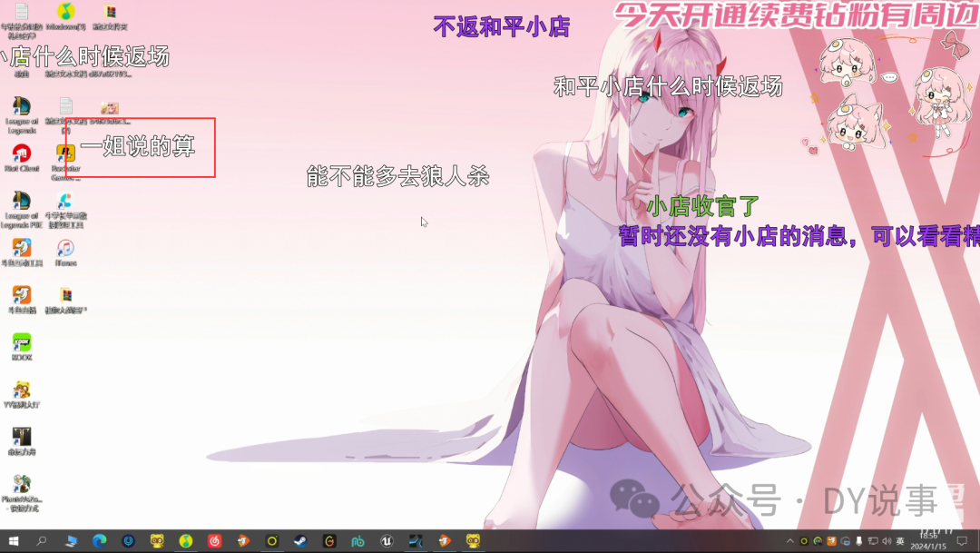Open QQ Music icon in taskbar
The height and width of the screenshot is (553, 980).
point(186,541)
